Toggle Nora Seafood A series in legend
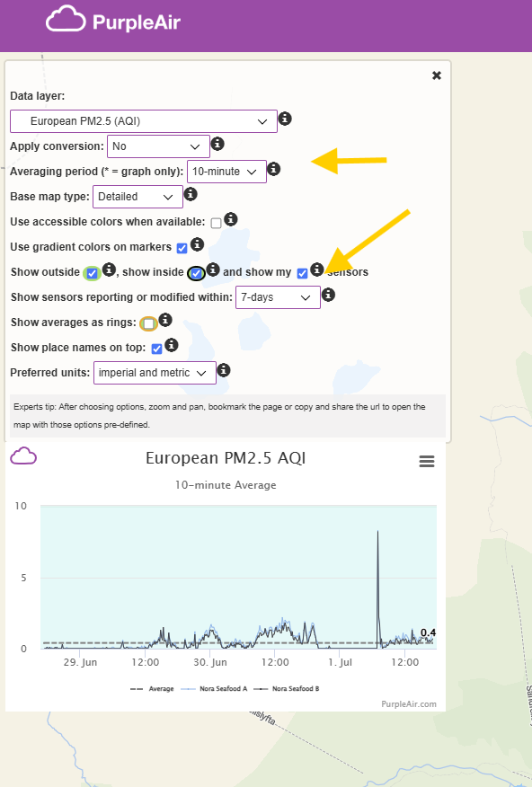Viewport: 532px width, 787px height. tap(214, 688)
